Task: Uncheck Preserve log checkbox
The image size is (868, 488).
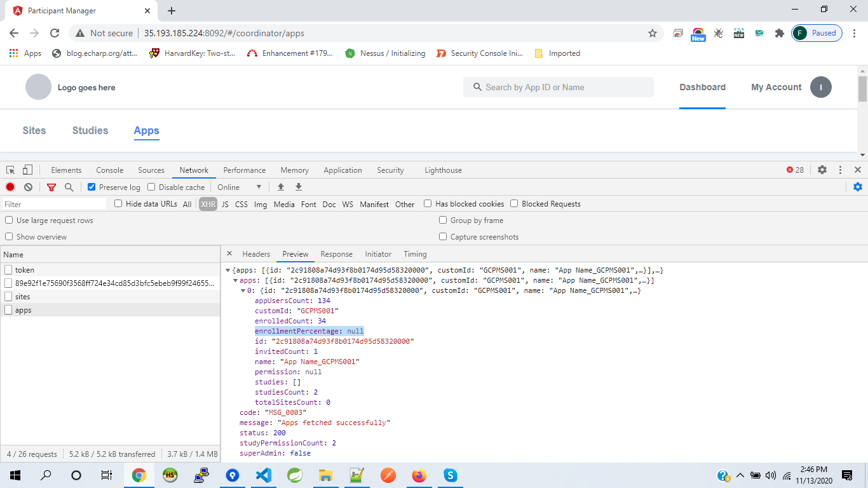Action: coord(92,187)
